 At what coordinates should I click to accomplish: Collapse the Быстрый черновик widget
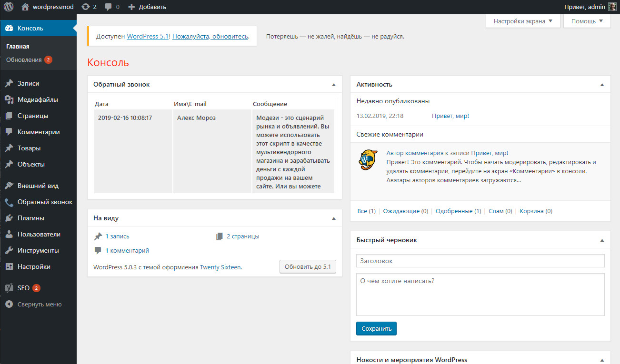(x=602, y=240)
